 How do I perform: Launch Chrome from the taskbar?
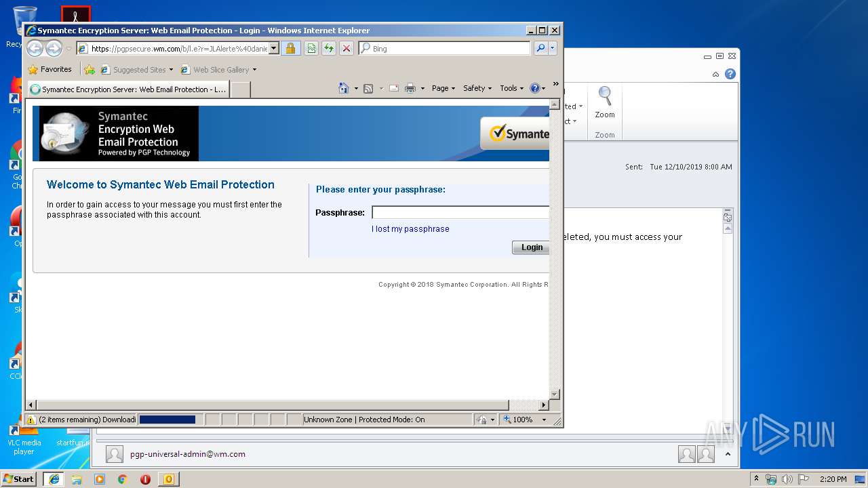(x=123, y=479)
